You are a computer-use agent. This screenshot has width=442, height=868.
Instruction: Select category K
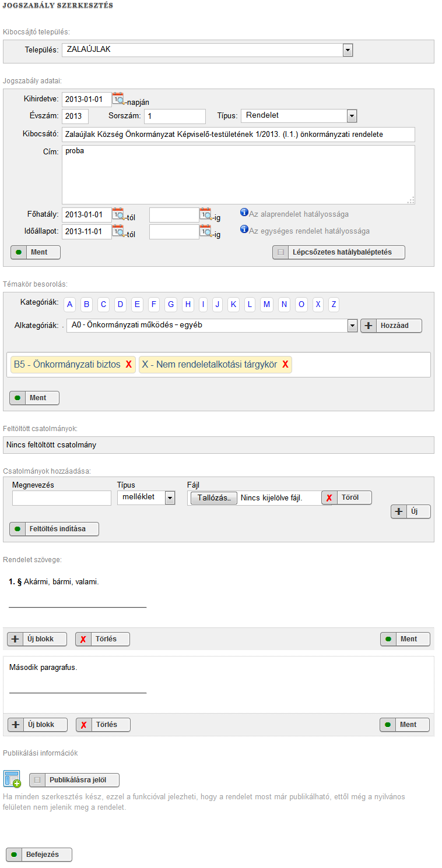[233, 304]
